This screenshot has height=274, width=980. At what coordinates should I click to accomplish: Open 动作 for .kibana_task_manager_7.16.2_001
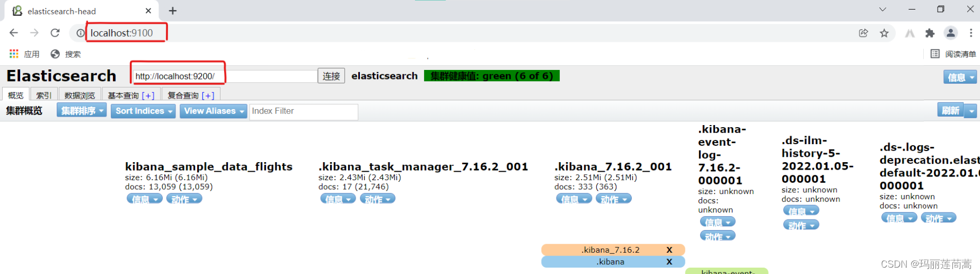[x=378, y=199]
